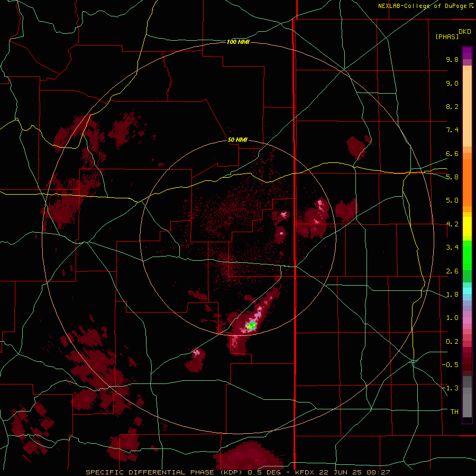Click the 6.6 value on color scale

pos(452,153)
